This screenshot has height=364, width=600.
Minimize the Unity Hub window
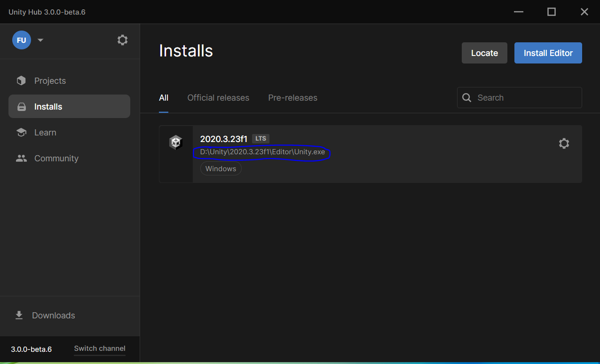(x=519, y=12)
